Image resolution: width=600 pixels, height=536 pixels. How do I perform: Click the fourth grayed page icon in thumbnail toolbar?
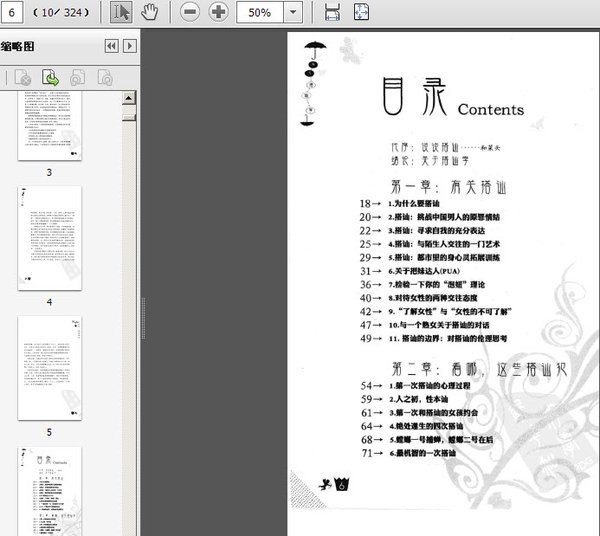tap(105, 77)
